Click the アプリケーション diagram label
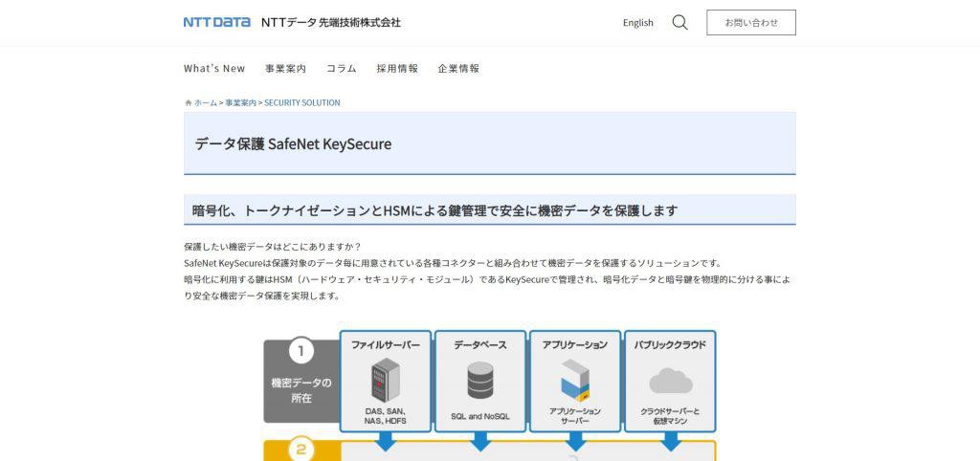Viewport: 980px width, 461px height. [x=575, y=345]
